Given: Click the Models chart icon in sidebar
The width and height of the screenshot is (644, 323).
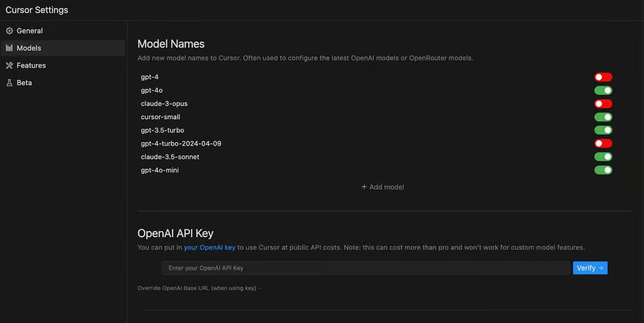Looking at the screenshot, I should (x=9, y=48).
